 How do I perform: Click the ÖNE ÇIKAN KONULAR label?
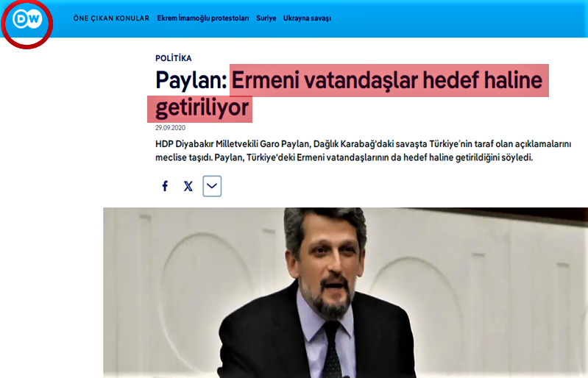111,18
